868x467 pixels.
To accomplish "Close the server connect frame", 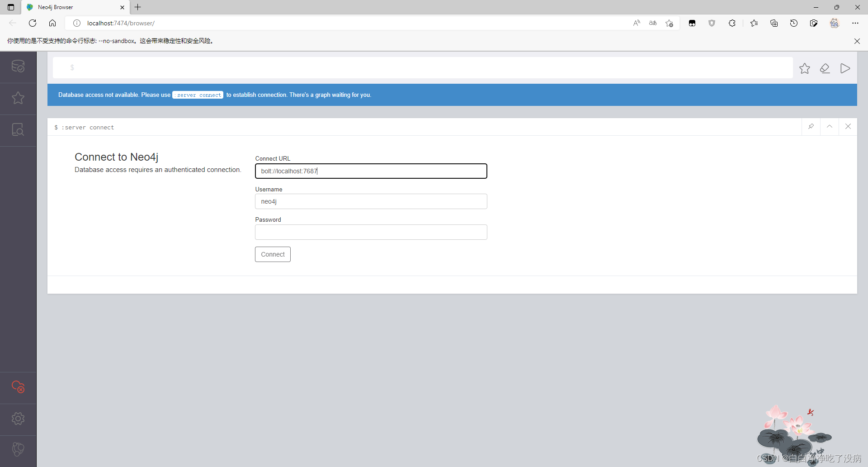I will tap(848, 127).
